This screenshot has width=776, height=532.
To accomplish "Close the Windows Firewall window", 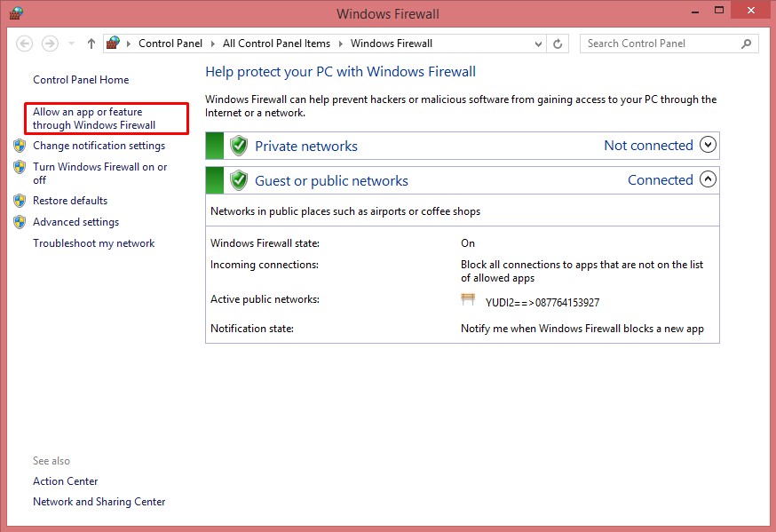I will (x=751, y=11).
